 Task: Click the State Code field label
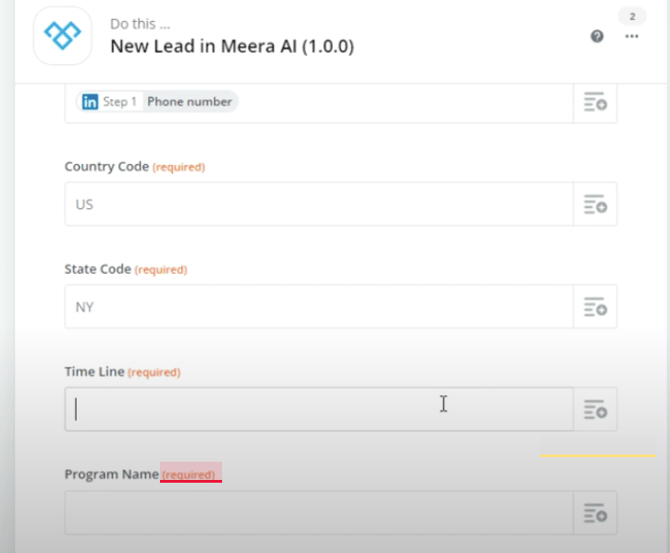[x=98, y=269]
